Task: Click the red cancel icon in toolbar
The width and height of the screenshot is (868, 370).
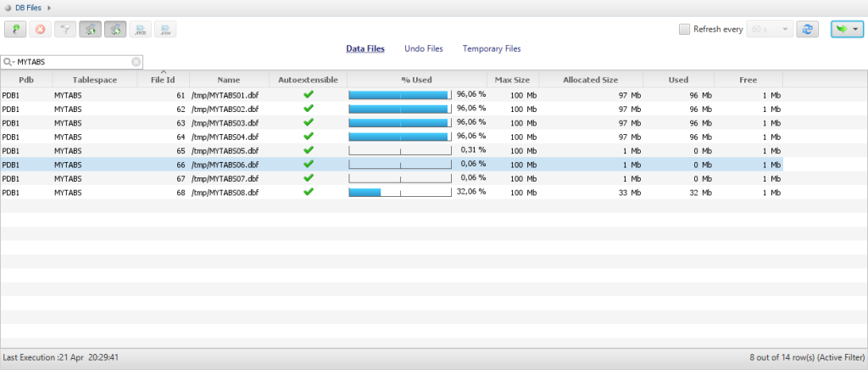Action: point(40,30)
